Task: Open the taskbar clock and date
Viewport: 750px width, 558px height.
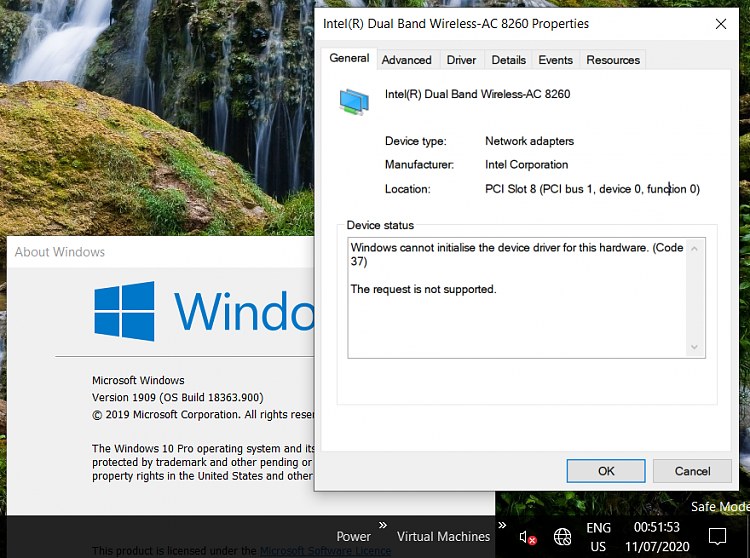Action: 657,537
